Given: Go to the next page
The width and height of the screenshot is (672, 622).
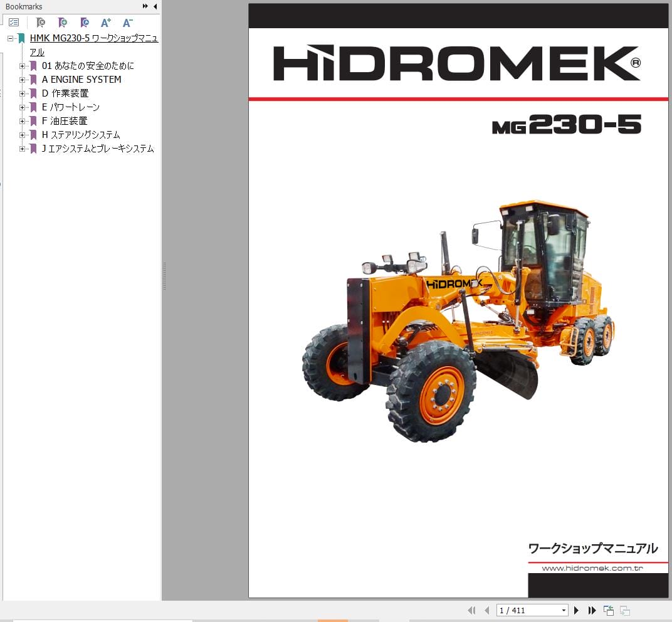Looking at the screenshot, I should click(x=577, y=611).
